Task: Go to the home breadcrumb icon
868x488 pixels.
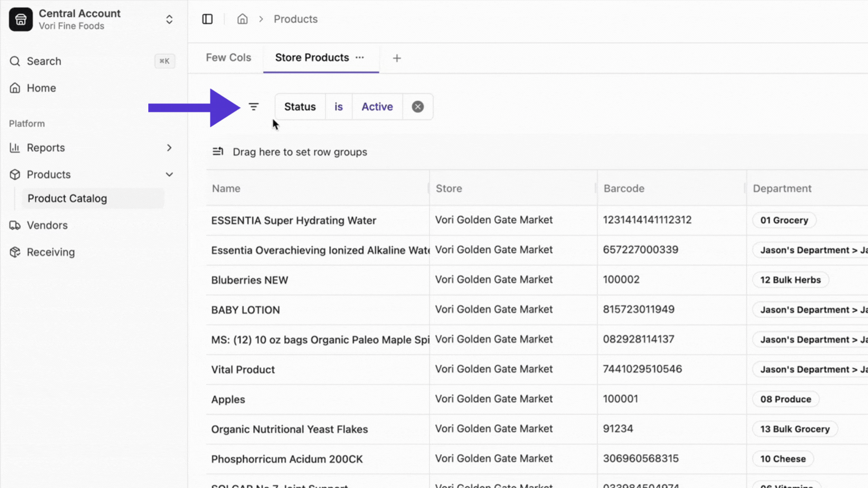Action: (242, 19)
